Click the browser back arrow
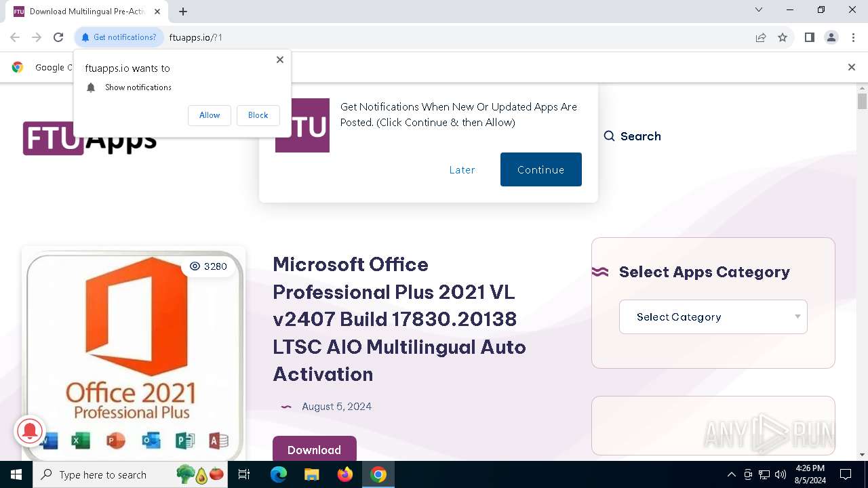868x488 pixels. (15, 37)
